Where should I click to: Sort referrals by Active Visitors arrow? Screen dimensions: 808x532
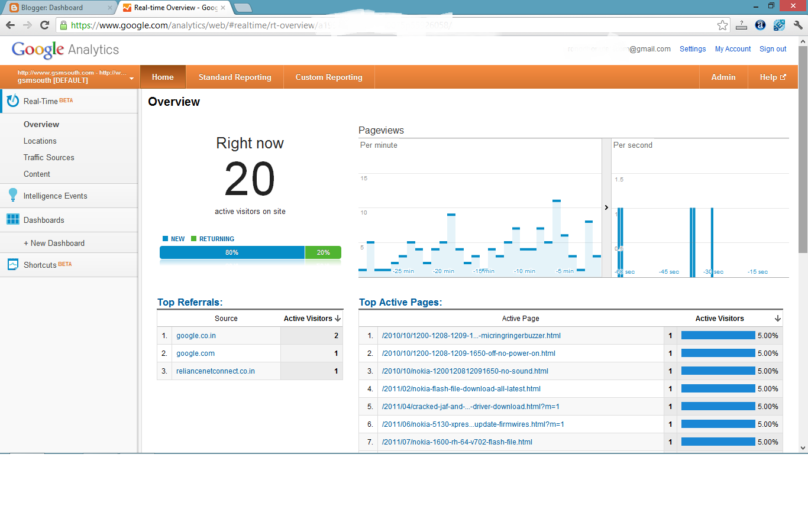click(x=338, y=318)
